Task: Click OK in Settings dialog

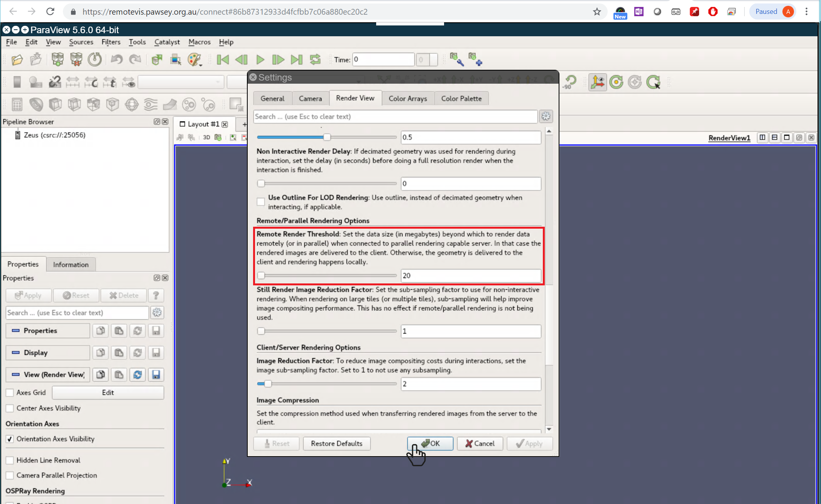Action: 430,443
